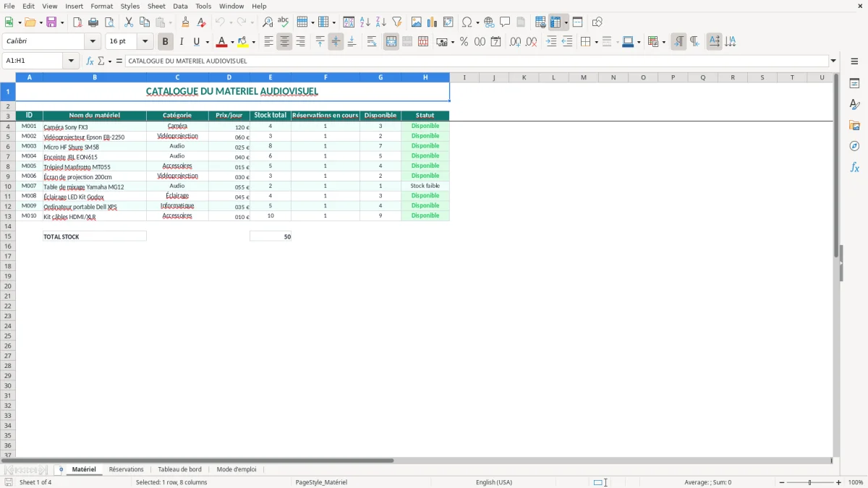
Task: Toggle Center Horizontally alignment
Action: pos(284,42)
